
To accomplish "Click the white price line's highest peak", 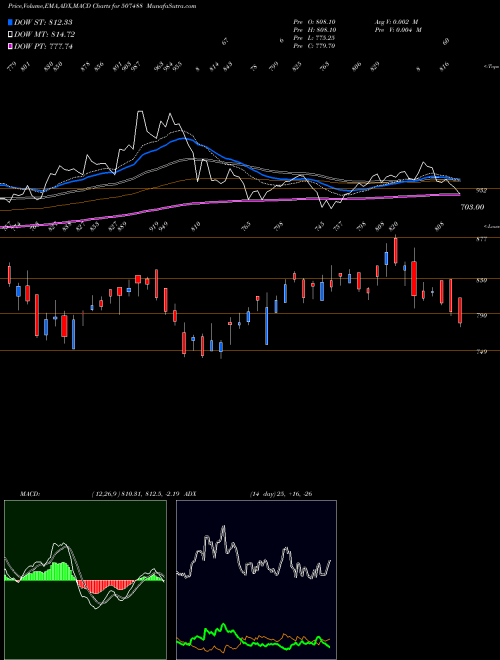I will pos(140,112).
